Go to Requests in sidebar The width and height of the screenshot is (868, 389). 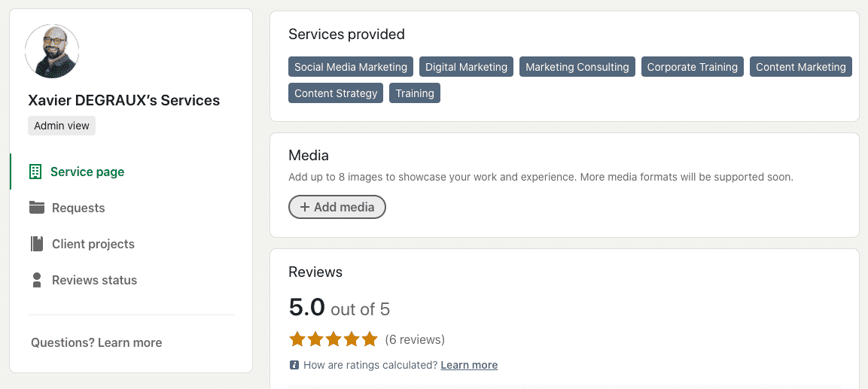coord(78,208)
